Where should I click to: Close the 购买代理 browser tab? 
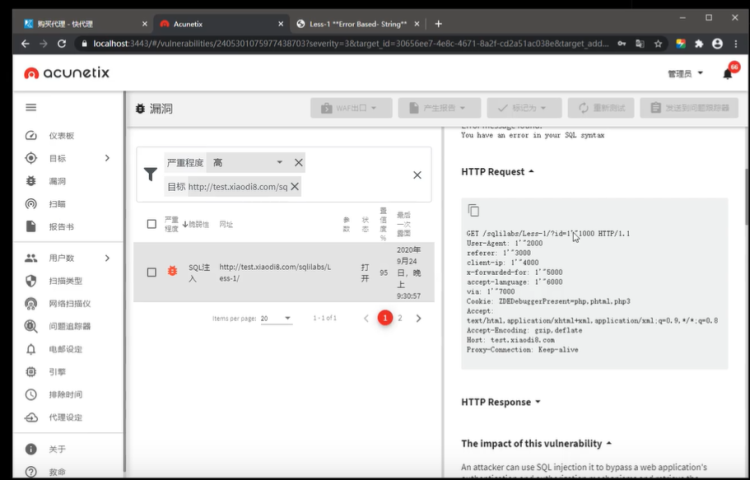pyautogui.click(x=144, y=24)
